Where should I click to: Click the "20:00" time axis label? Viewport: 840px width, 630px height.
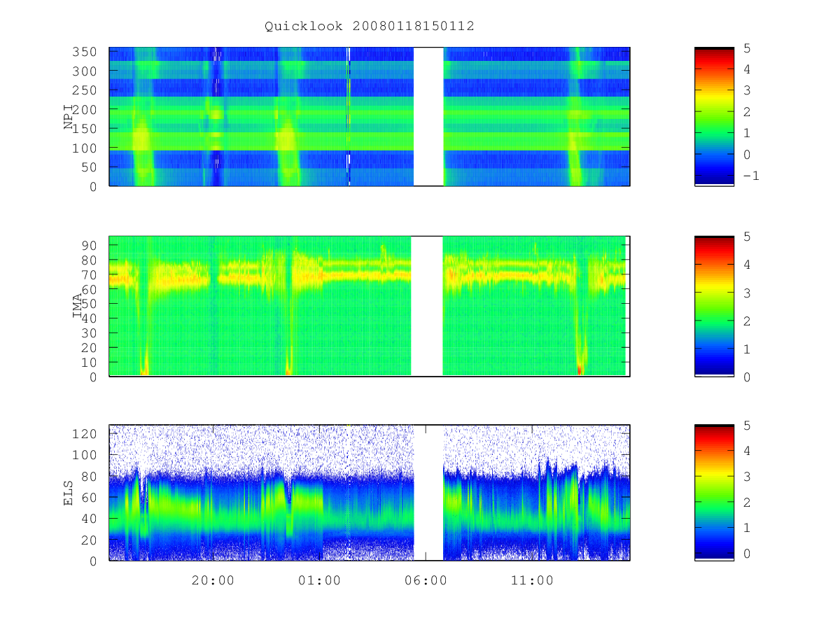point(213,580)
